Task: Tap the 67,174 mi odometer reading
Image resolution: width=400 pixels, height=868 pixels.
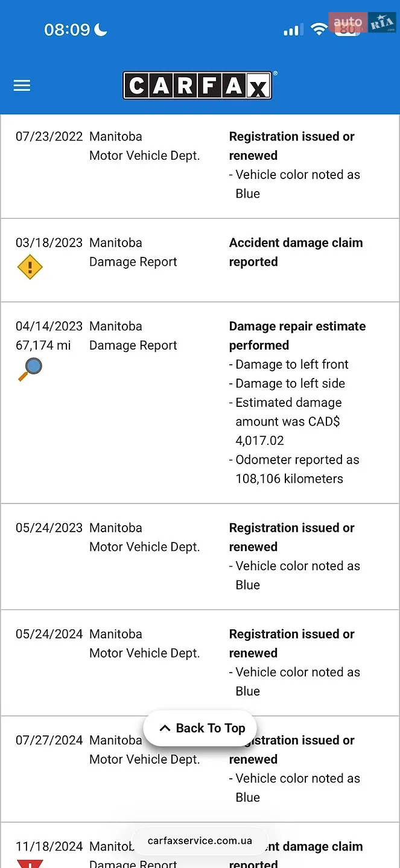Action: tap(43, 345)
